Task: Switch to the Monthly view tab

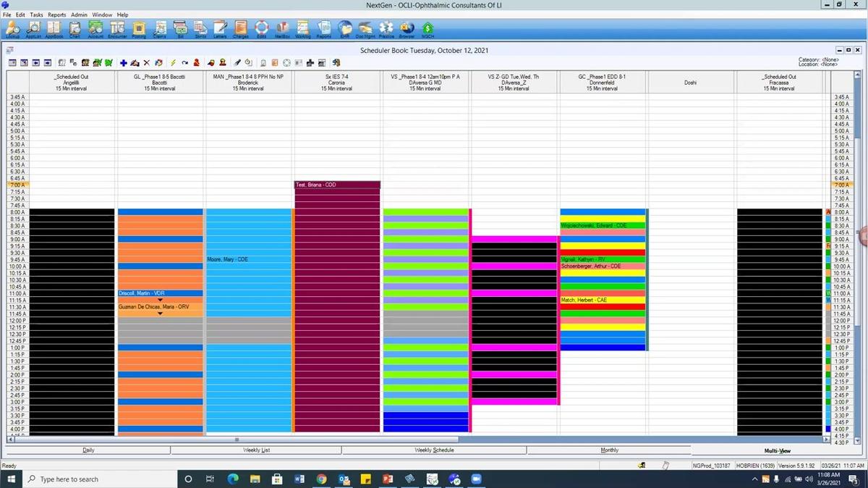Action: (x=609, y=450)
